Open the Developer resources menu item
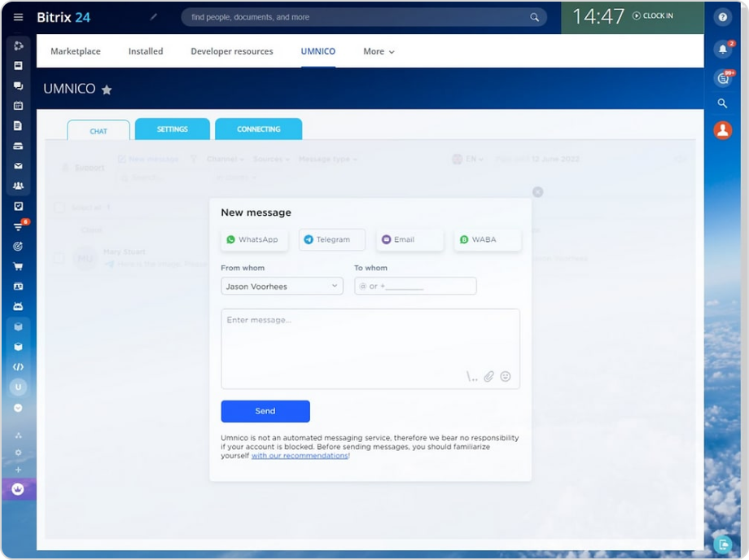This screenshot has height=560, width=749. click(x=232, y=50)
